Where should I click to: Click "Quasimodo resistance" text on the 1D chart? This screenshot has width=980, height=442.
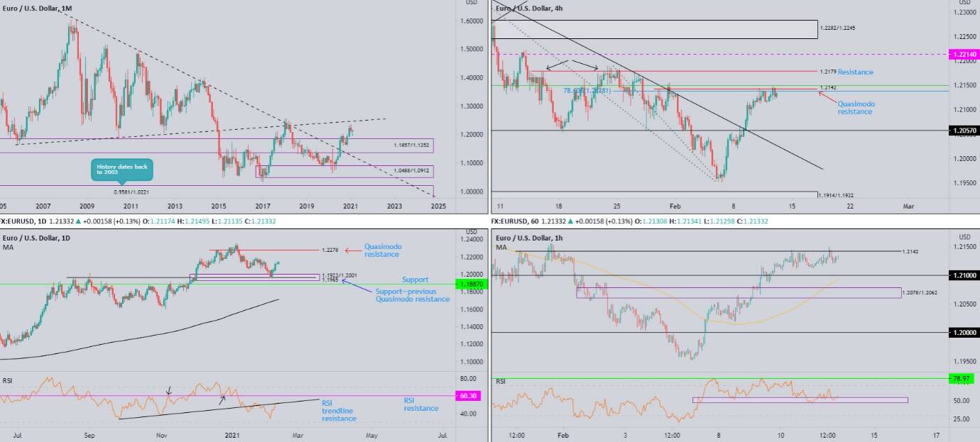383,250
